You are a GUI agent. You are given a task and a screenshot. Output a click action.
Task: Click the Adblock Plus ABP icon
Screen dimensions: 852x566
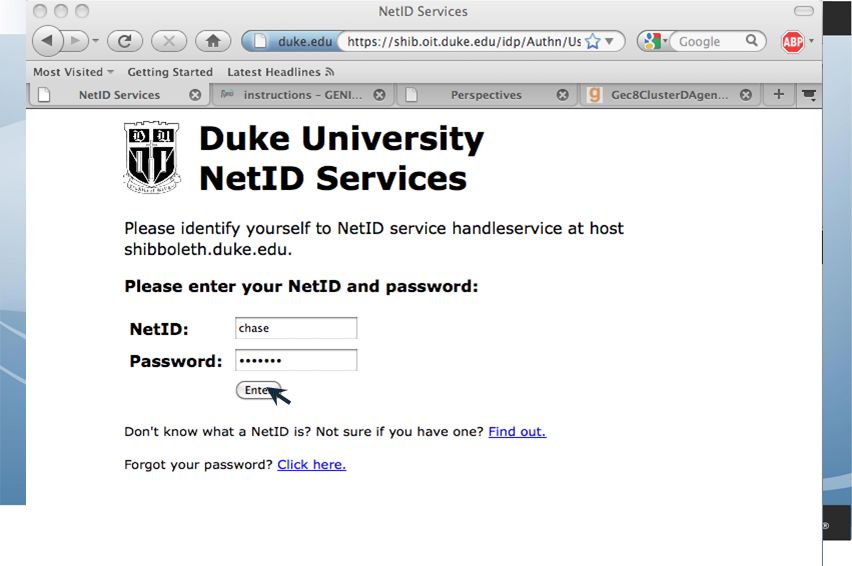pos(793,42)
